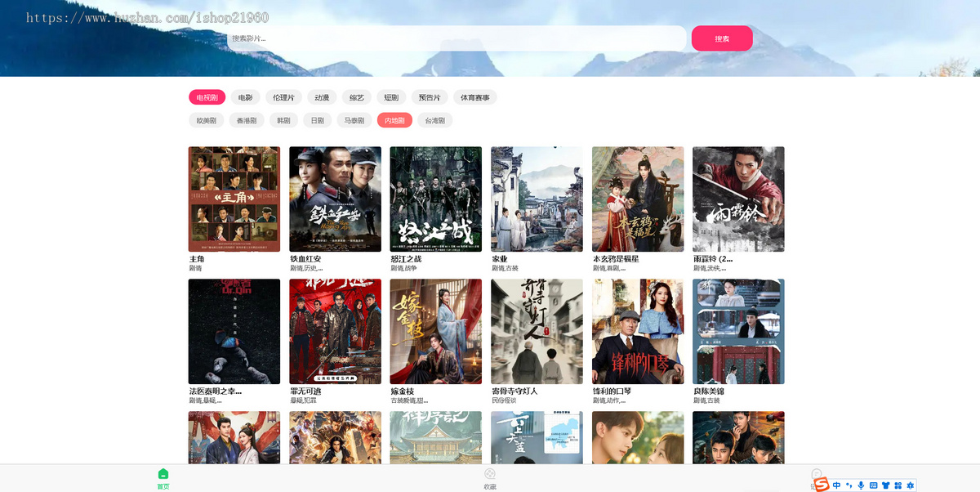Select the 短剧 category tab

click(x=391, y=97)
